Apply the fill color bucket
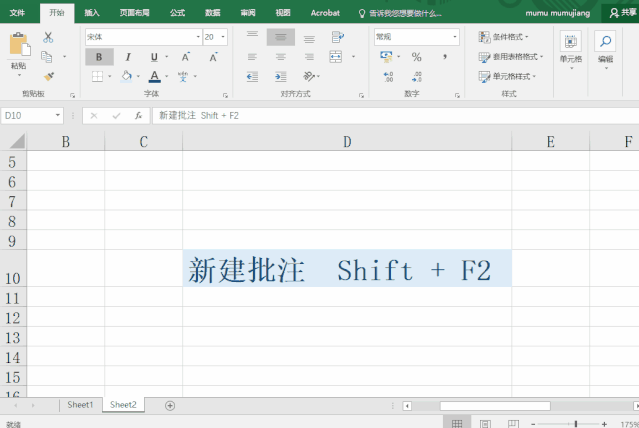The width and height of the screenshot is (639, 428). 126,76
